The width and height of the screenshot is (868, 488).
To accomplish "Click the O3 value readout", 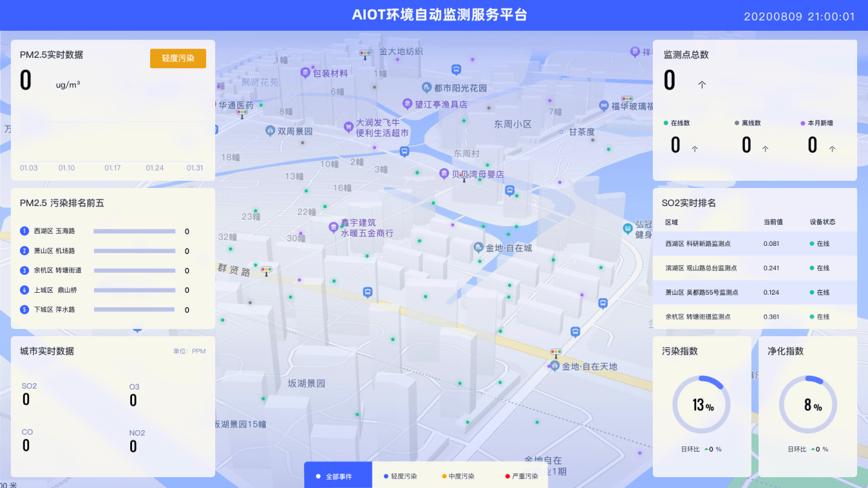I will point(133,400).
